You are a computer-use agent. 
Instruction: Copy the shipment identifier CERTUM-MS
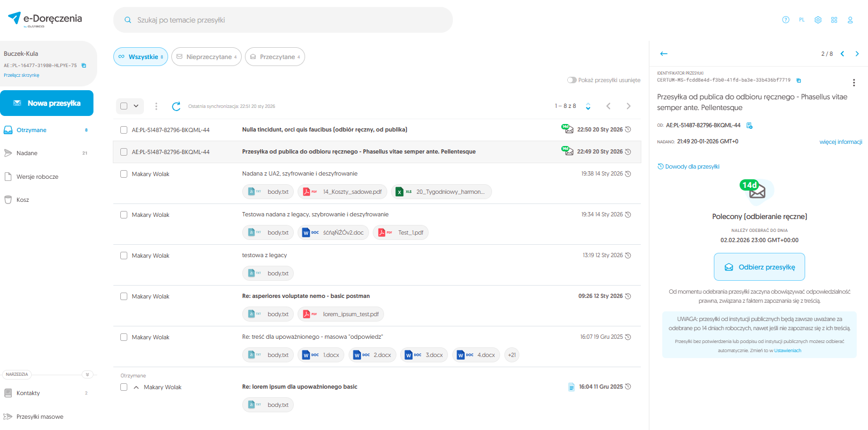(798, 81)
